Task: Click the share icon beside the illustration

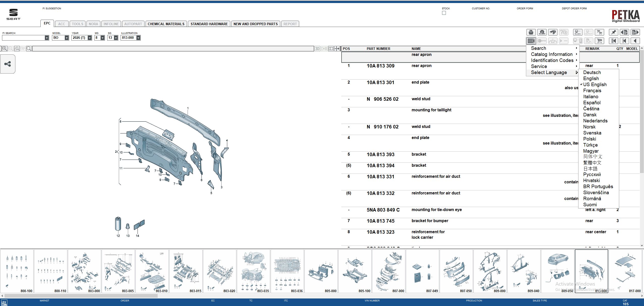Action: [x=8, y=64]
